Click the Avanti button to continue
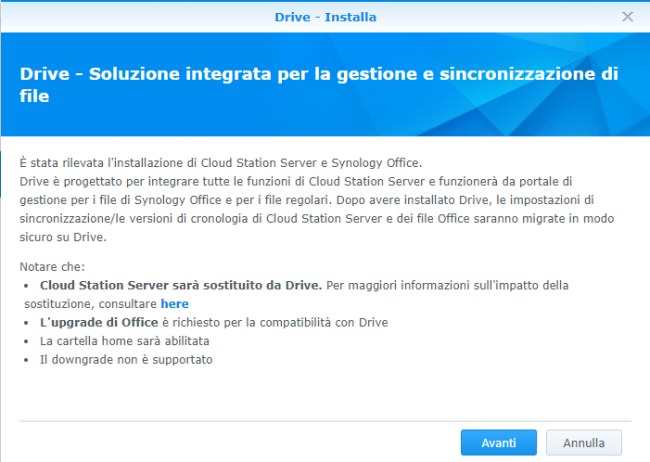 [499, 443]
